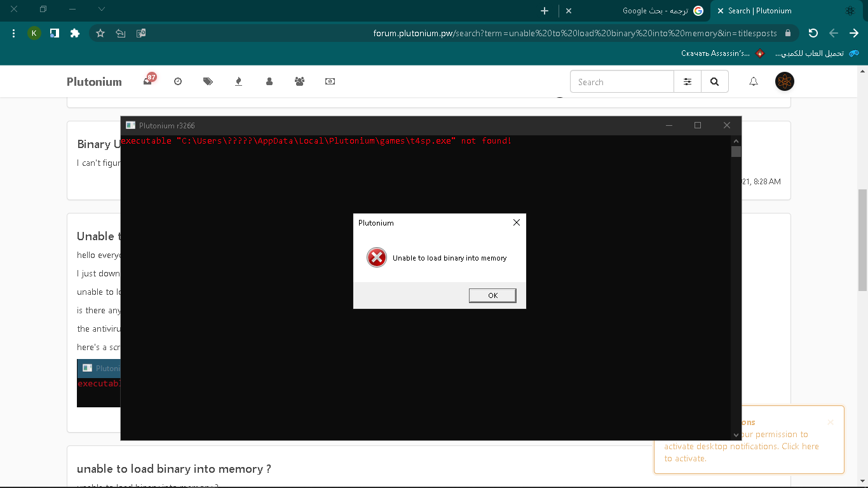
Task: Click the Plutonium console vertical scrollbar thumb
Action: (x=736, y=151)
